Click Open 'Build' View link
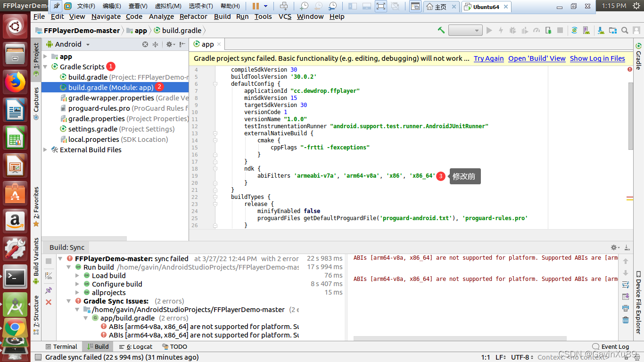Image resolution: width=644 pixels, height=362 pixels. pos(537,58)
